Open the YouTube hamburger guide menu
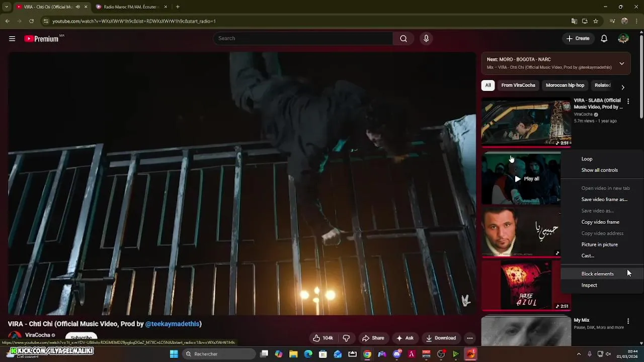Viewport: 644px width, 362px height. 12,38
